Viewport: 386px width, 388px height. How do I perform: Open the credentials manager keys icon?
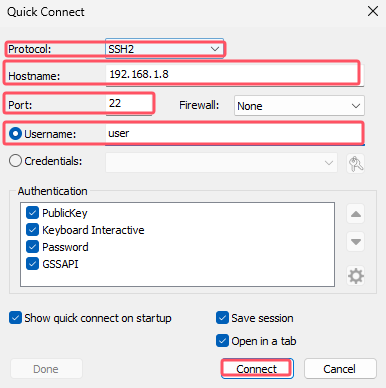[356, 163]
